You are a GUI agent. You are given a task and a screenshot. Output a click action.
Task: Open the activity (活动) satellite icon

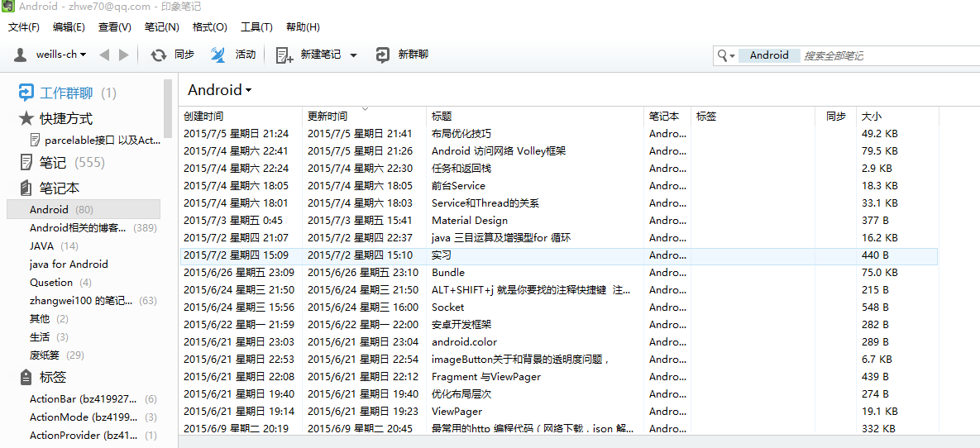point(218,55)
